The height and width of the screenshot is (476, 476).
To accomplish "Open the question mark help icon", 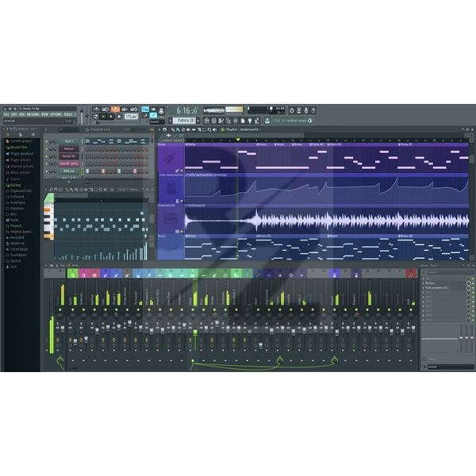I will (313, 110).
